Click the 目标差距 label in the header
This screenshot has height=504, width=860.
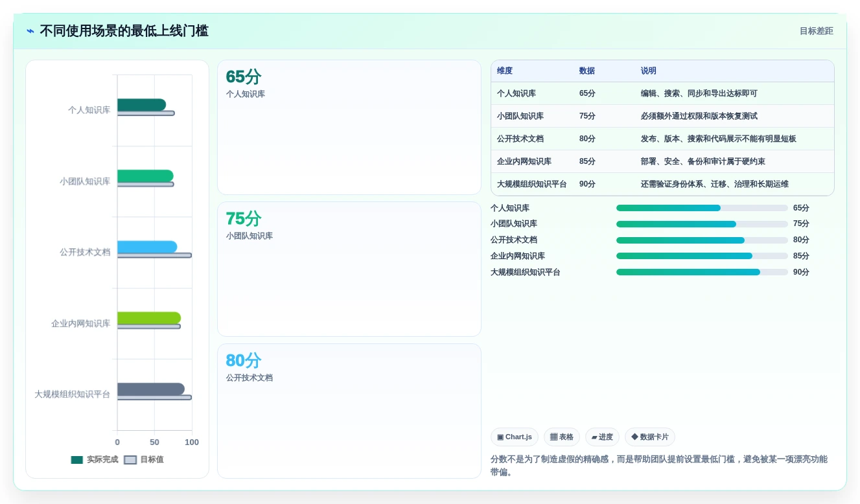816,31
